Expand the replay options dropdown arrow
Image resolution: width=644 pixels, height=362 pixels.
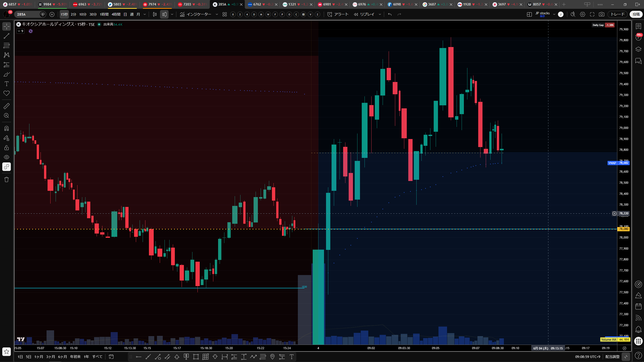380,14
